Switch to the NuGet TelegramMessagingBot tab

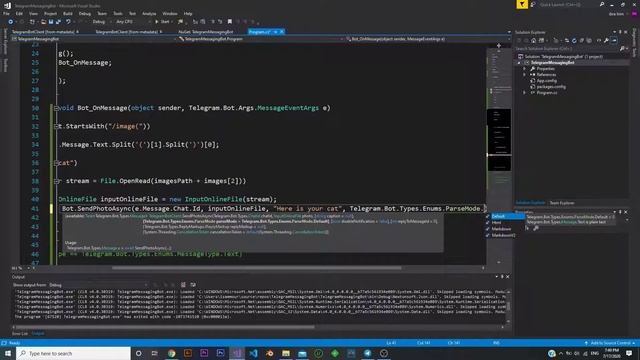point(206,31)
